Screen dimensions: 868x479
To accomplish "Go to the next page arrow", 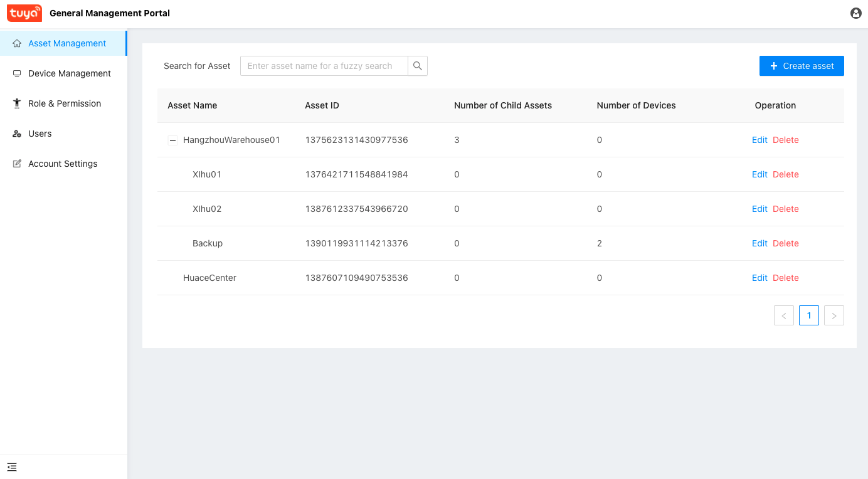I will point(834,315).
